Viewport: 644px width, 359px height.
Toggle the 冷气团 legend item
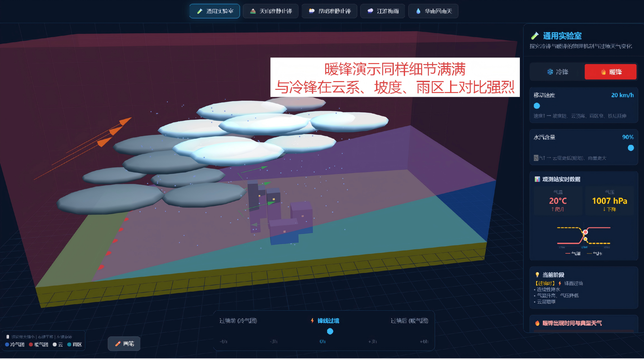tap(15, 344)
